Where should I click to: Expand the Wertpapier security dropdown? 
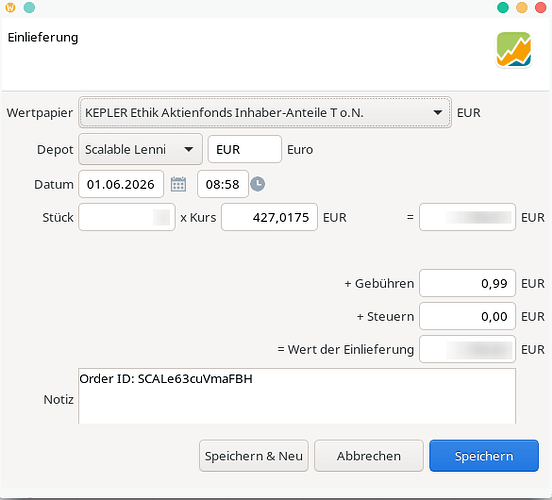coord(265,113)
